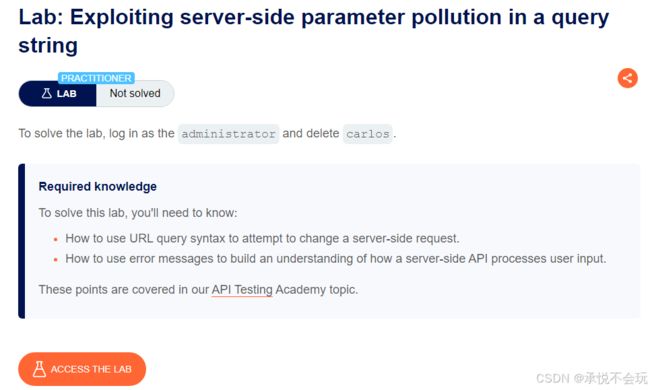This screenshot has width=650, height=390.
Task: Click the flask icon on Access button
Action: click(x=39, y=369)
